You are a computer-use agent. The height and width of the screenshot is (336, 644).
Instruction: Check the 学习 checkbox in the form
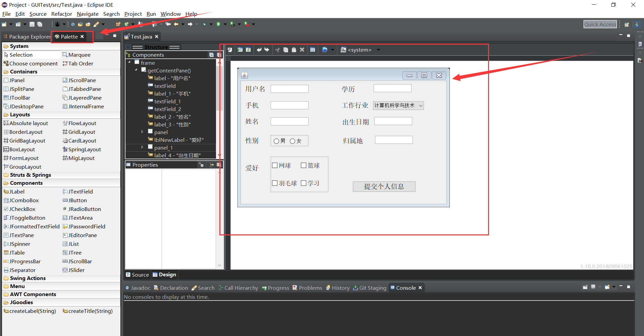click(x=304, y=183)
